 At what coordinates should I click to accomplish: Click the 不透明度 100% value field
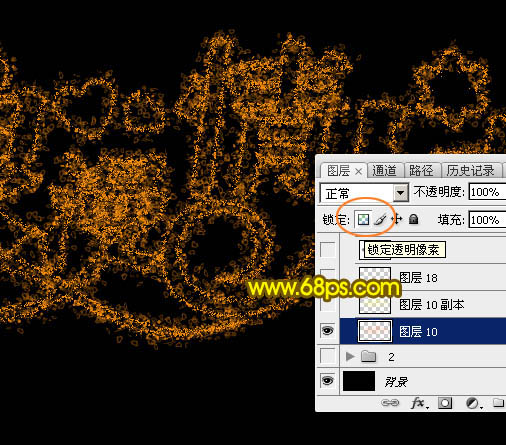click(x=487, y=192)
